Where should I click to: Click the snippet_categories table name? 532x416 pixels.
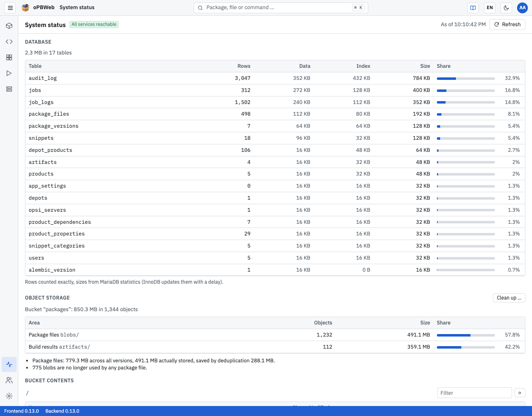(57, 246)
